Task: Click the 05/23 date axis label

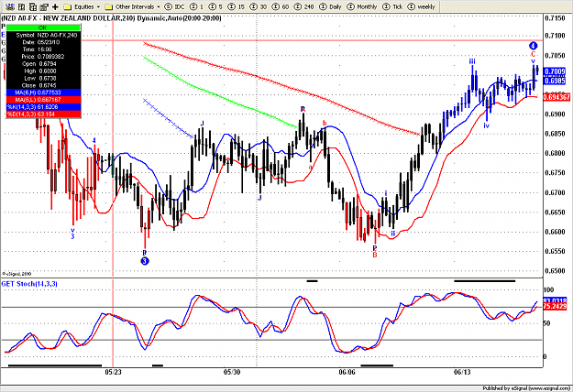Action: pyautogui.click(x=114, y=372)
